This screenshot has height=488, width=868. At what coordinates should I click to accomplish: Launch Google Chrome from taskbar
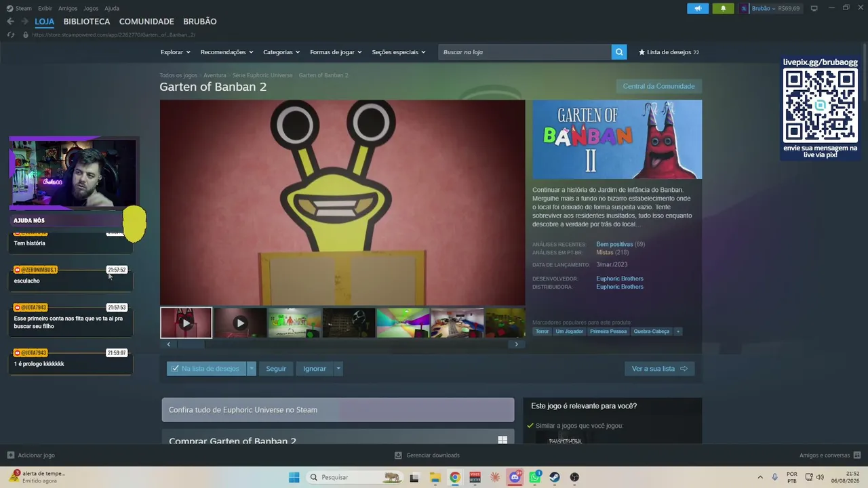tap(455, 477)
